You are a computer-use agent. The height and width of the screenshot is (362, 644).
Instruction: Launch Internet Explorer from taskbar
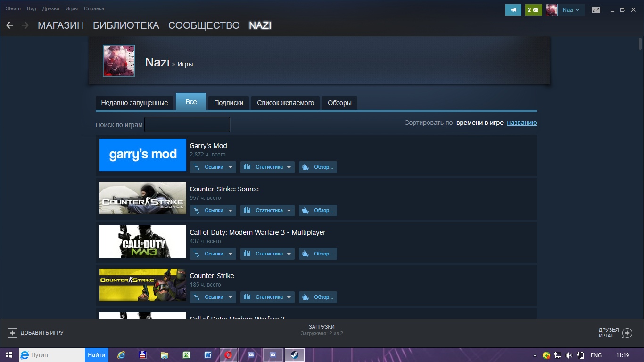click(122, 355)
